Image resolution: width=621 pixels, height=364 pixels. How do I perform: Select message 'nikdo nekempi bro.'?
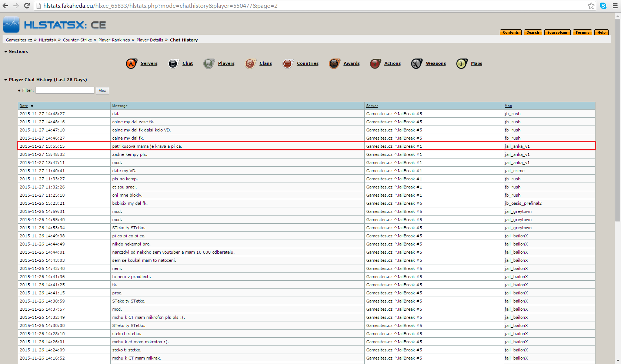[x=131, y=244]
